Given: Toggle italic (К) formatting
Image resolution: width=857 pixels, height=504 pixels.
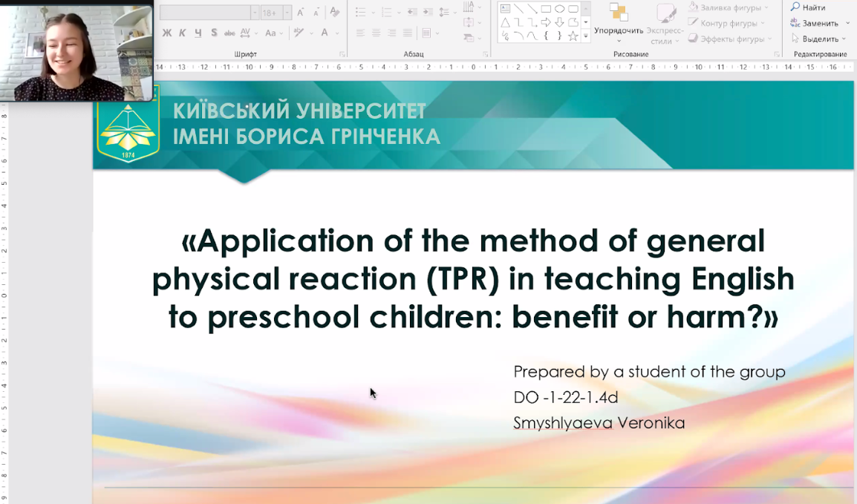Looking at the screenshot, I should 183,33.
